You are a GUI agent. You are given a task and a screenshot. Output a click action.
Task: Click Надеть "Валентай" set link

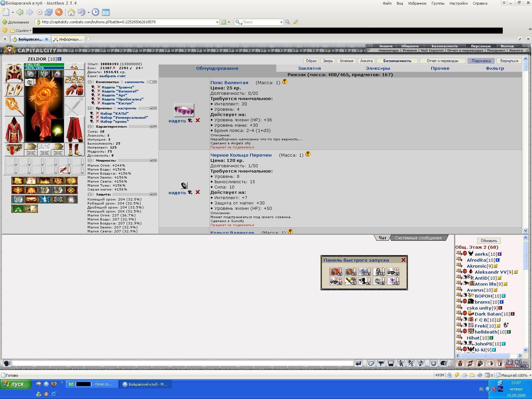click(x=120, y=91)
